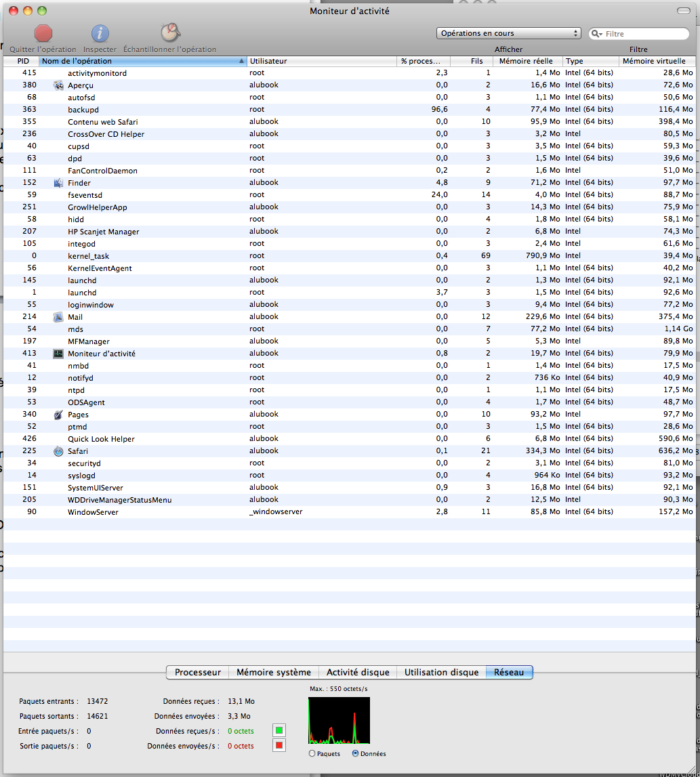
Task: Select the kernel_task process row
Action: (350, 255)
